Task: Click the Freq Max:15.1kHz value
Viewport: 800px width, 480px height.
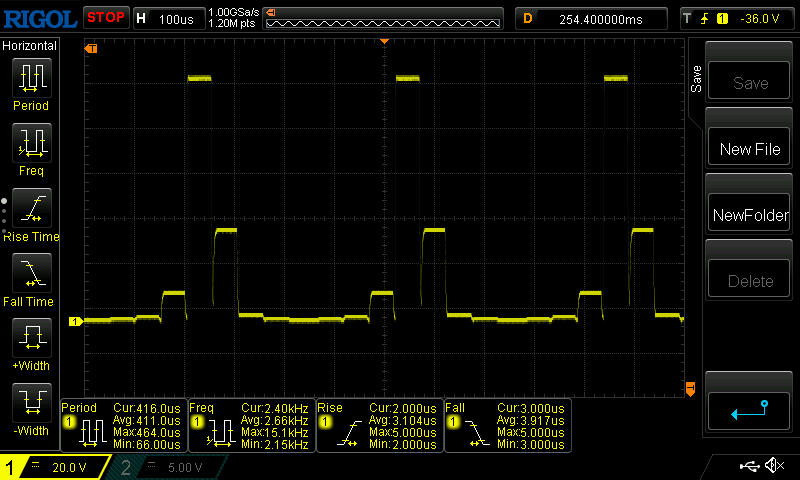Action: coord(274,433)
